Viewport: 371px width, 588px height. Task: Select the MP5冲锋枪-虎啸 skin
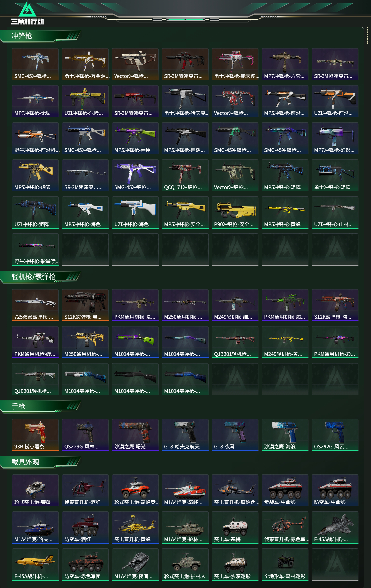pos(35,175)
